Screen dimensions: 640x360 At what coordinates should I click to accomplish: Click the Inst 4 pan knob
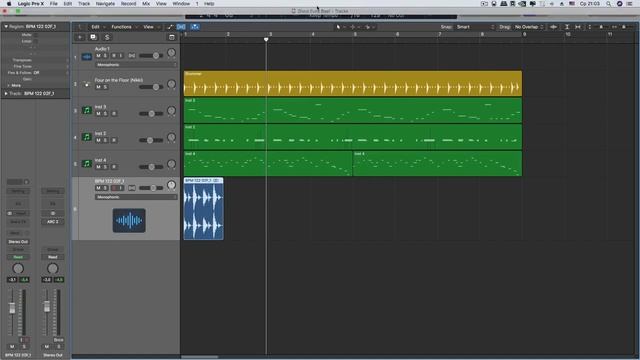[171, 164]
